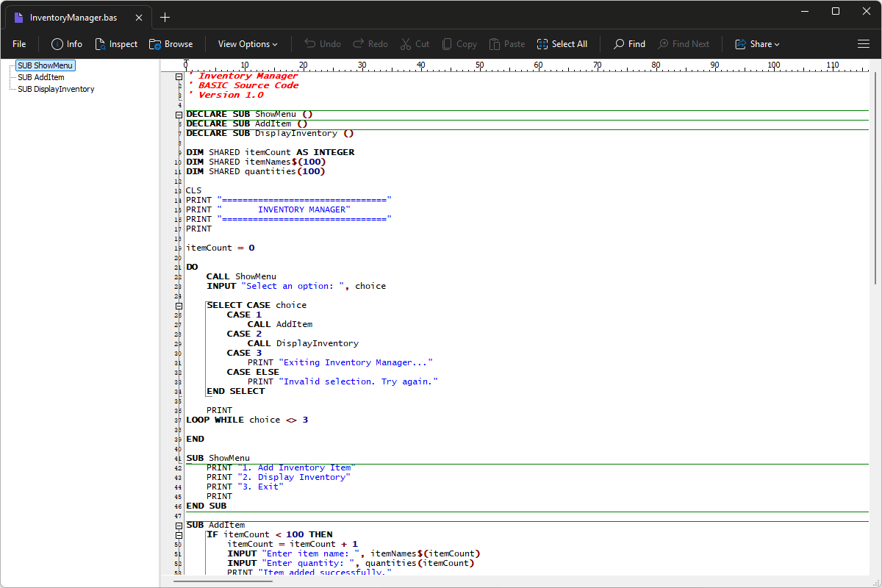The image size is (882, 588).
Task: Collapse the SELECT CASE choice fold
Action: 179,305
